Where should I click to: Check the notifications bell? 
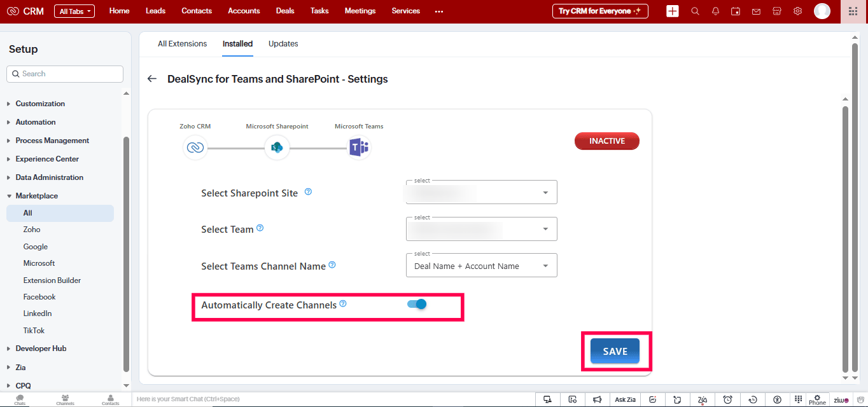(x=715, y=11)
